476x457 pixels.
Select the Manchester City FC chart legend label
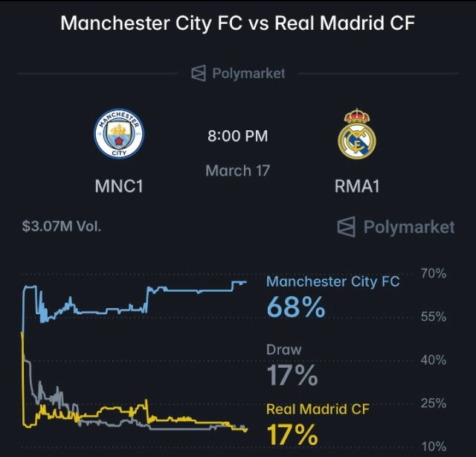click(332, 281)
